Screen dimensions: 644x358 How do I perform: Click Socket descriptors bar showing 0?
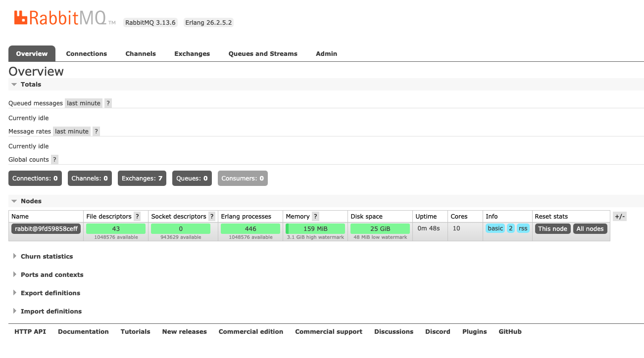click(181, 229)
